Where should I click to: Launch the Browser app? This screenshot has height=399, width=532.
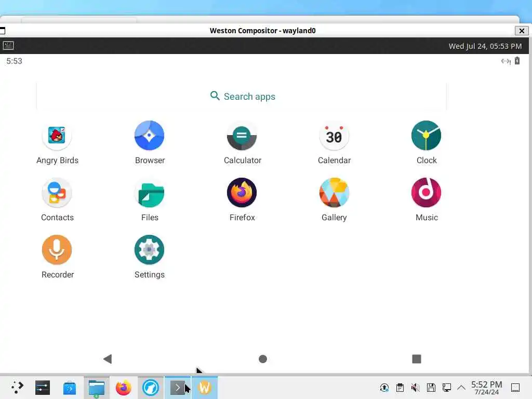pyautogui.click(x=149, y=136)
